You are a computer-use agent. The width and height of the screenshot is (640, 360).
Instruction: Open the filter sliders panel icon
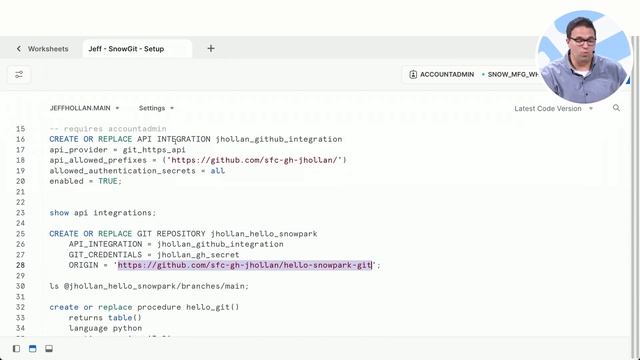(x=19, y=74)
